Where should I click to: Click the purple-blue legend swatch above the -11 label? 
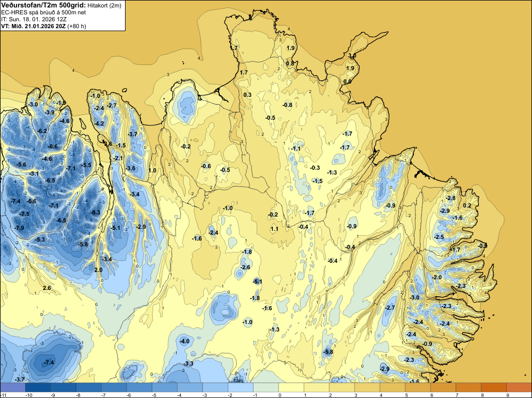[x=13, y=387]
